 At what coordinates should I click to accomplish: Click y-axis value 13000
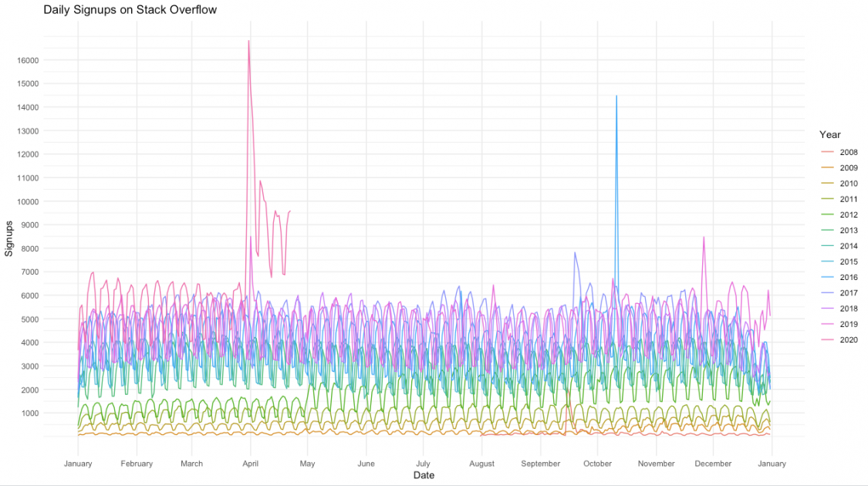(28, 131)
